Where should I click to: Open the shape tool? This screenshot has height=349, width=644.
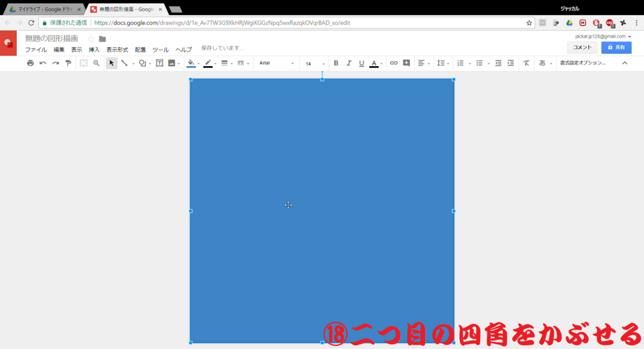tap(142, 64)
